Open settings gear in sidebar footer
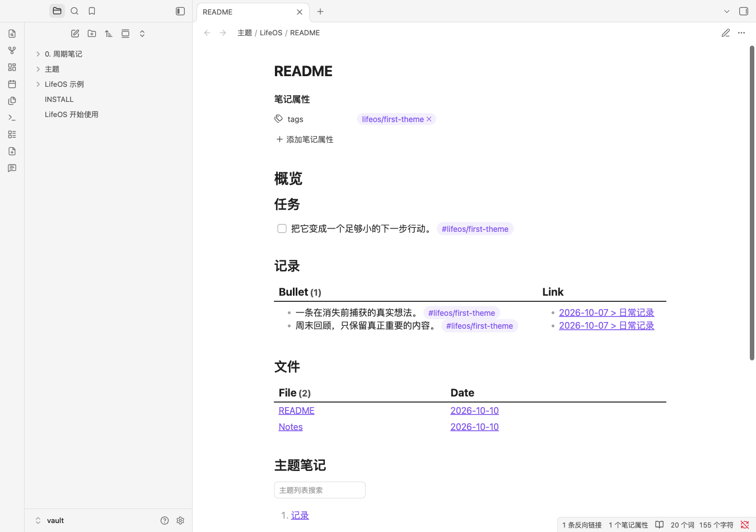This screenshot has width=756, height=532. 180,520
